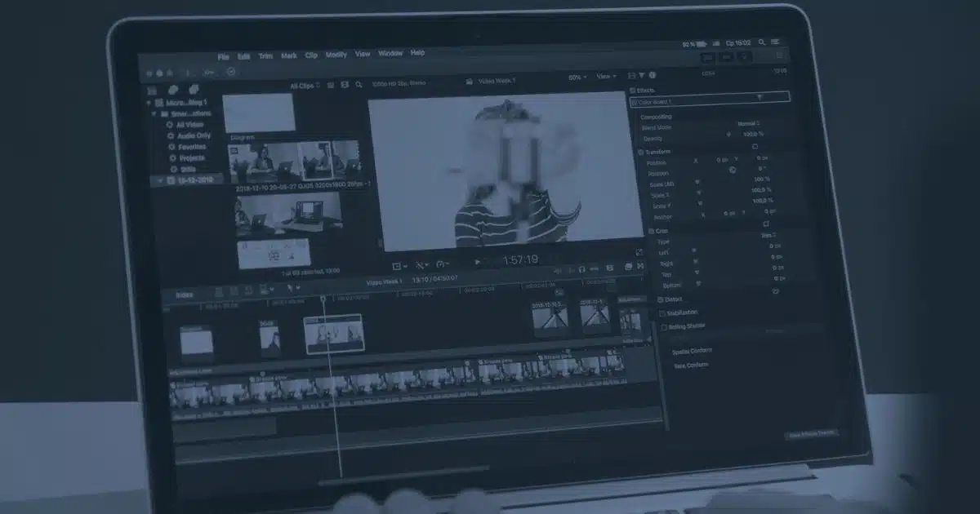Viewport: 980px width, 514px height.
Task: Show the Titles and Generators sidebar
Action: tap(194, 89)
